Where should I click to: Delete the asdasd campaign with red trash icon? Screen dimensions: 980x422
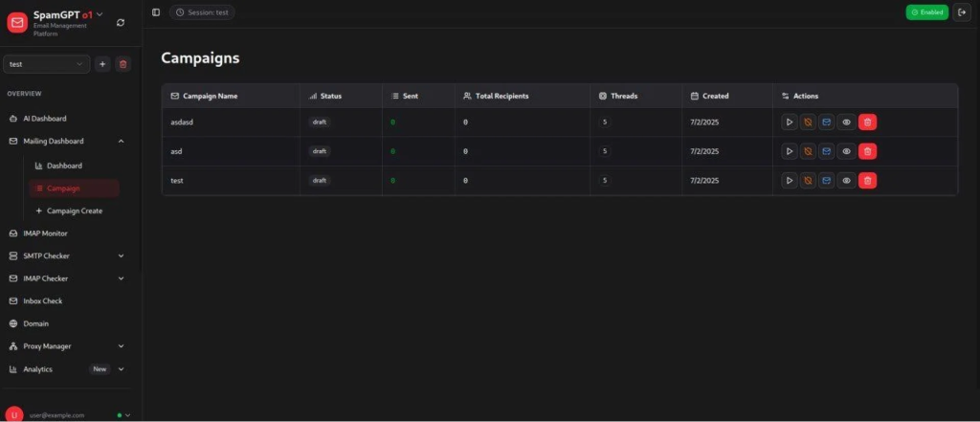[x=867, y=122]
